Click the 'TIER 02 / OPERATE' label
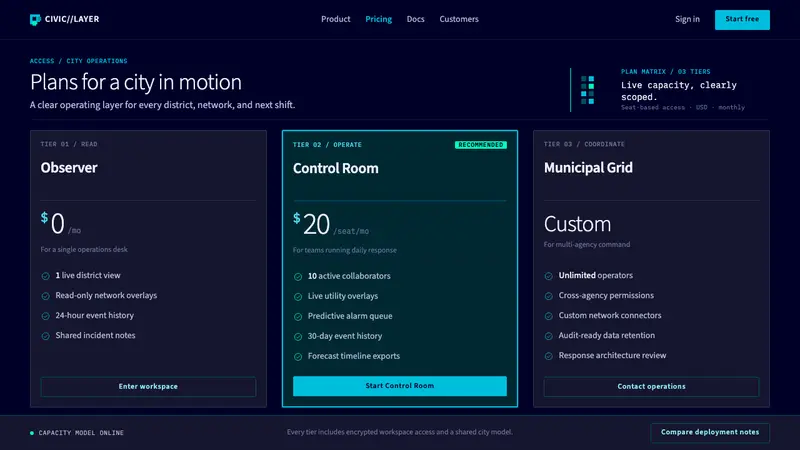This screenshot has height=450, width=800. coord(327,145)
